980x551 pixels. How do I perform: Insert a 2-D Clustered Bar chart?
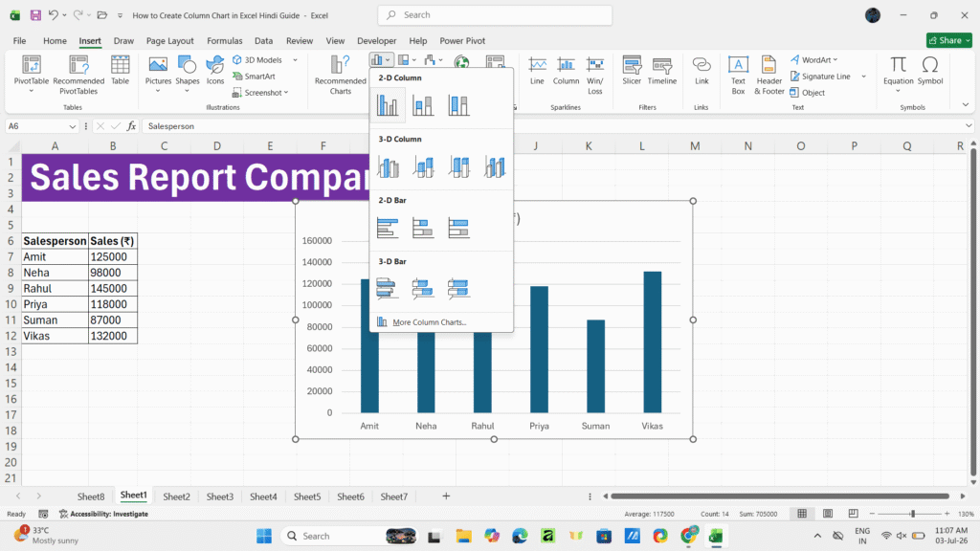[x=388, y=228]
